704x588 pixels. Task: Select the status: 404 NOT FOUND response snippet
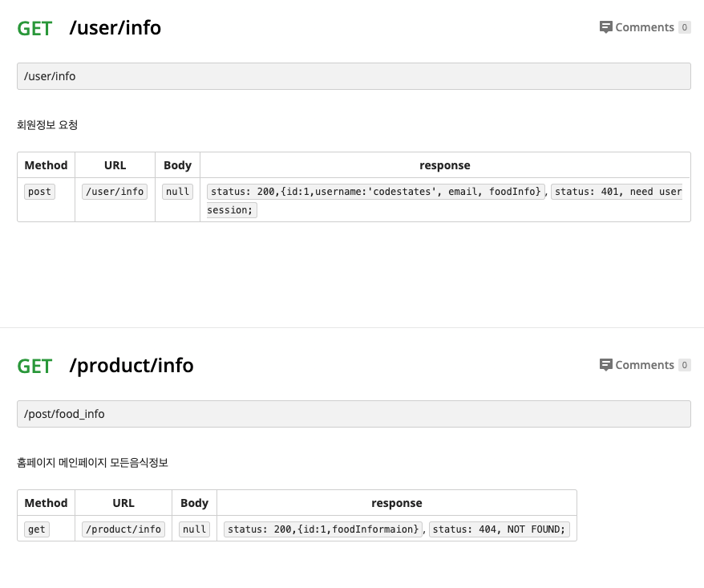point(499,529)
